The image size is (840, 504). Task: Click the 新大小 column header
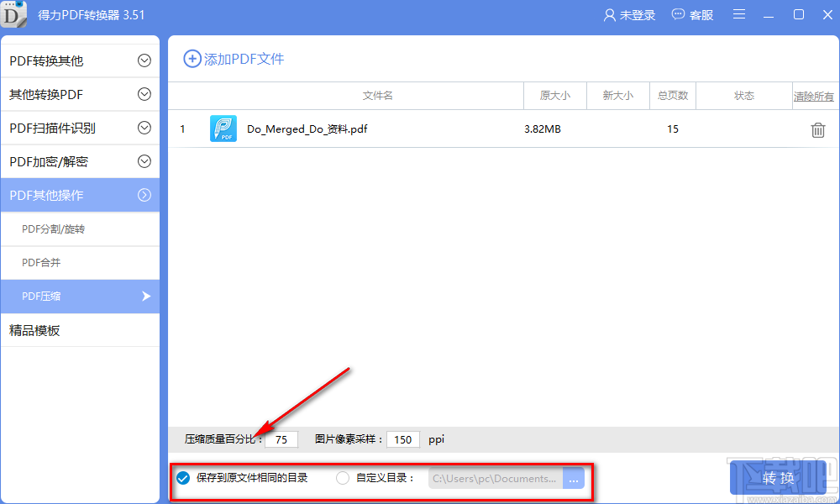tap(618, 95)
